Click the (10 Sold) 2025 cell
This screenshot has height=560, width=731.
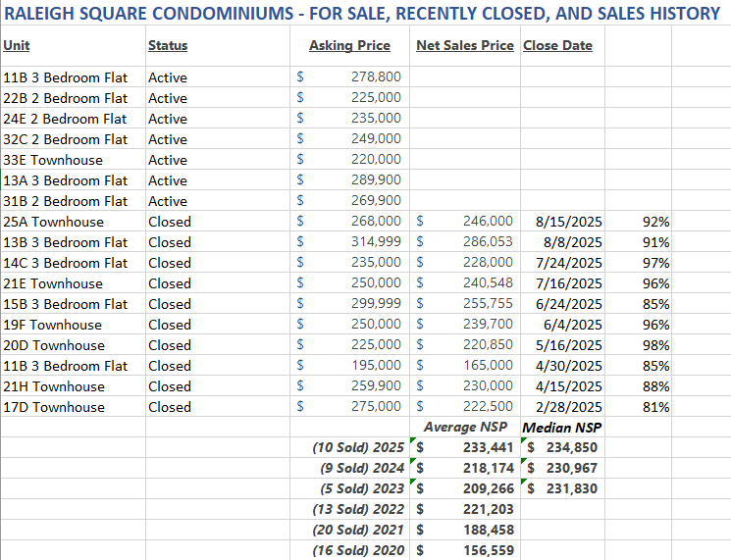tap(358, 447)
